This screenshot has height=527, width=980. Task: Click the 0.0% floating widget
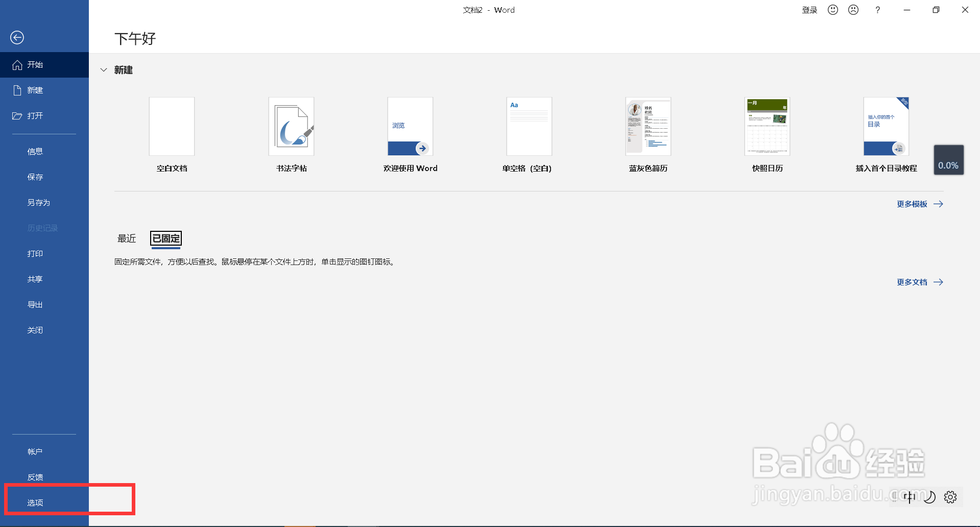[949, 160]
